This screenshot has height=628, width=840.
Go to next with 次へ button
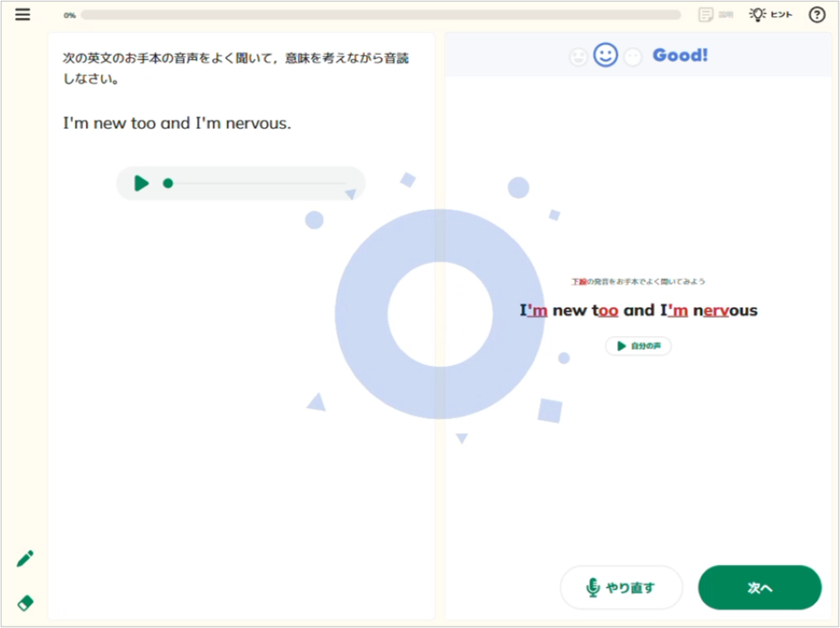(760, 587)
